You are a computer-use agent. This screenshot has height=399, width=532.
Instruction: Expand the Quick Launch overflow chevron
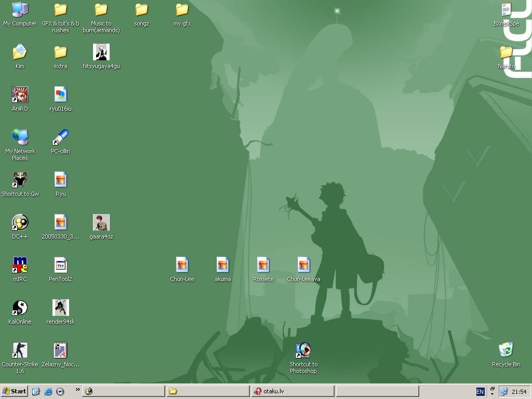pyautogui.click(x=78, y=390)
